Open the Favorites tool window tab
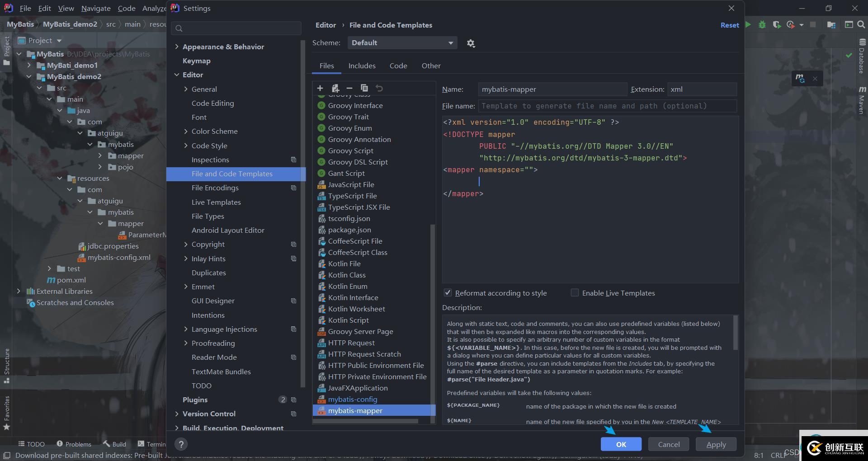The height and width of the screenshot is (461, 868). [x=6, y=413]
